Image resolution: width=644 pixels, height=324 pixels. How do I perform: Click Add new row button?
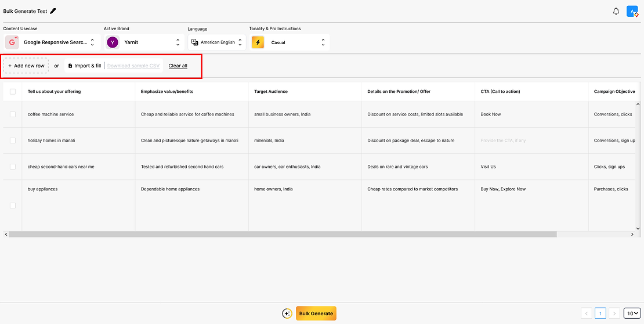coord(26,66)
